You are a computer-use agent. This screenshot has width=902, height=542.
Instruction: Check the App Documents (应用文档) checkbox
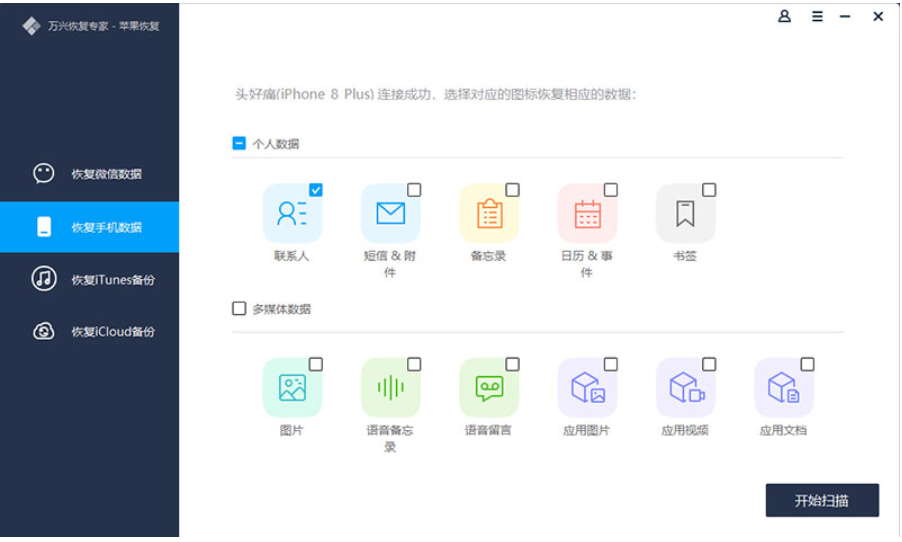coord(807,364)
